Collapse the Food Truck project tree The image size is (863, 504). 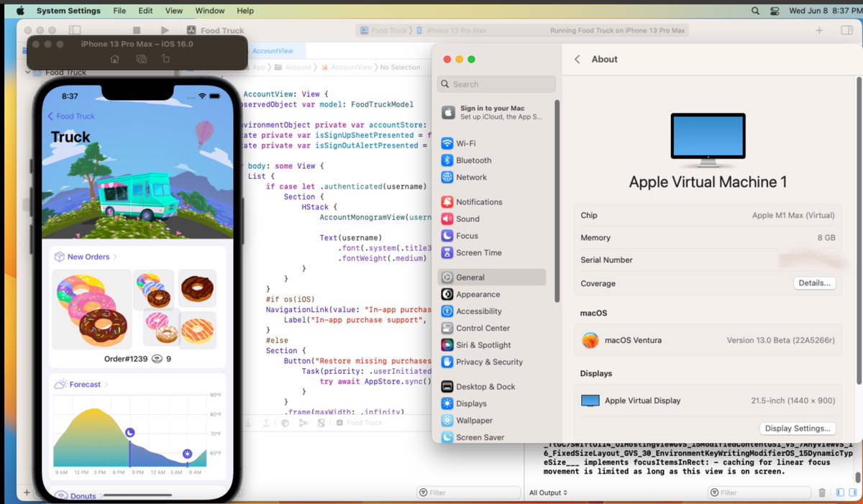tap(29, 72)
